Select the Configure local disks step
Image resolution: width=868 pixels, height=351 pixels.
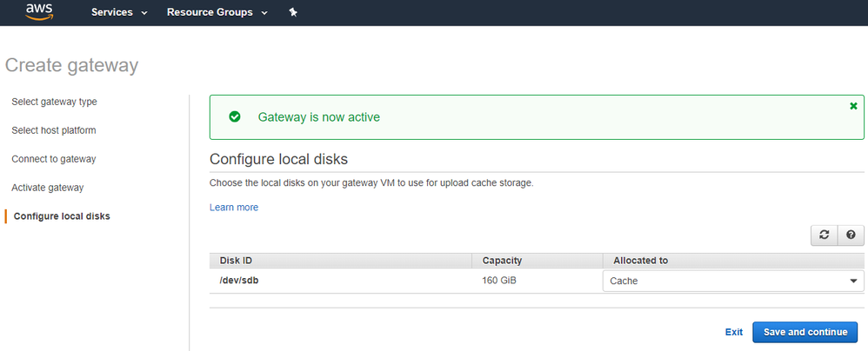point(62,216)
